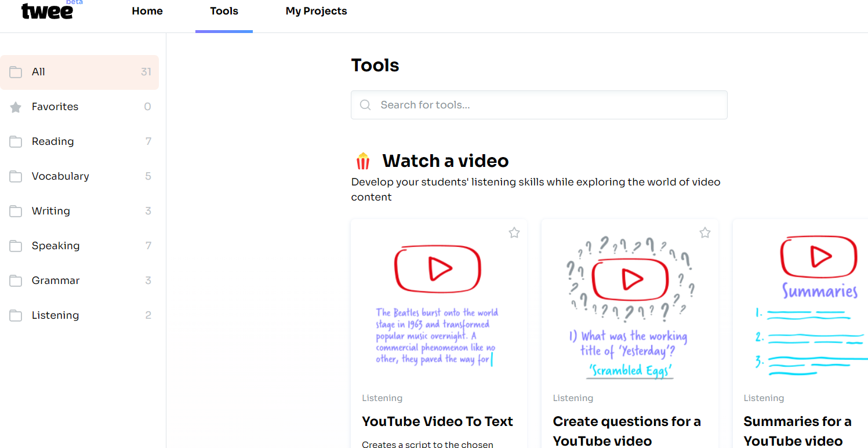This screenshot has height=448, width=868.
Task: Select the Speaking category
Action: pyautogui.click(x=79, y=246)
